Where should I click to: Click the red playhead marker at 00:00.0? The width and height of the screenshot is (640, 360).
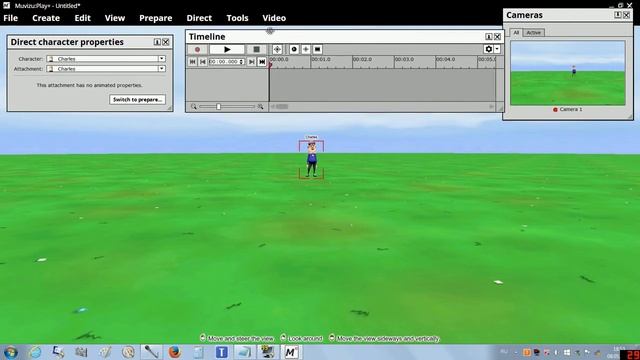(x=270, y=64)
